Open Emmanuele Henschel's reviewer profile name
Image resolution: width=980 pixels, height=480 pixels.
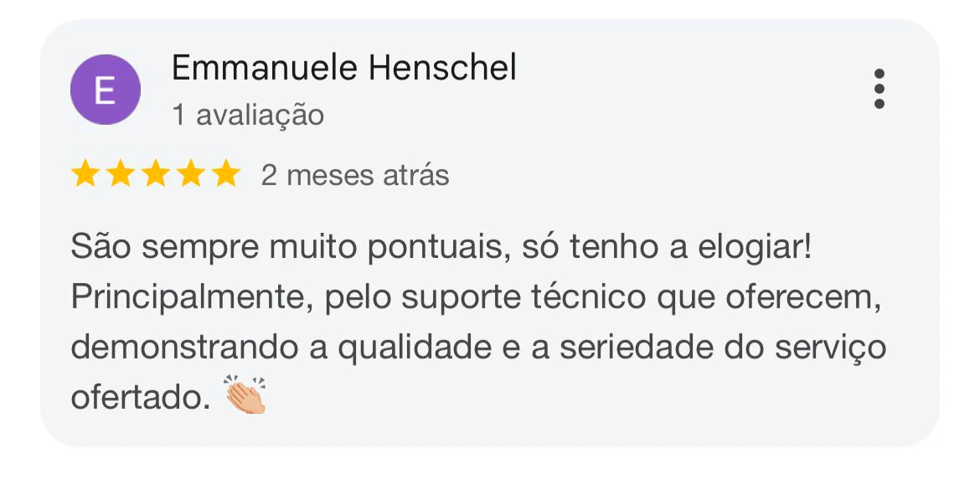[343, 68]
